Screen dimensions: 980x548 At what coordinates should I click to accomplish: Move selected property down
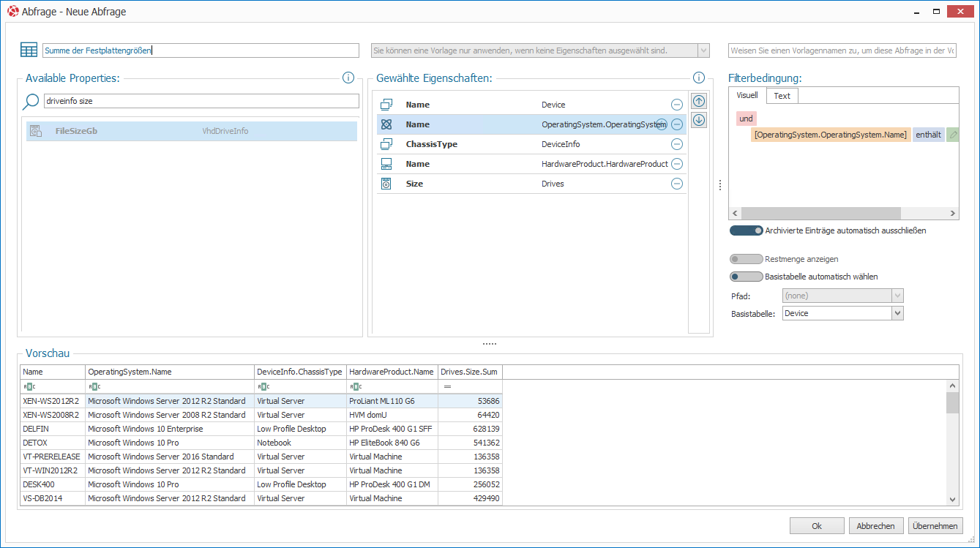tap(699, 120)
